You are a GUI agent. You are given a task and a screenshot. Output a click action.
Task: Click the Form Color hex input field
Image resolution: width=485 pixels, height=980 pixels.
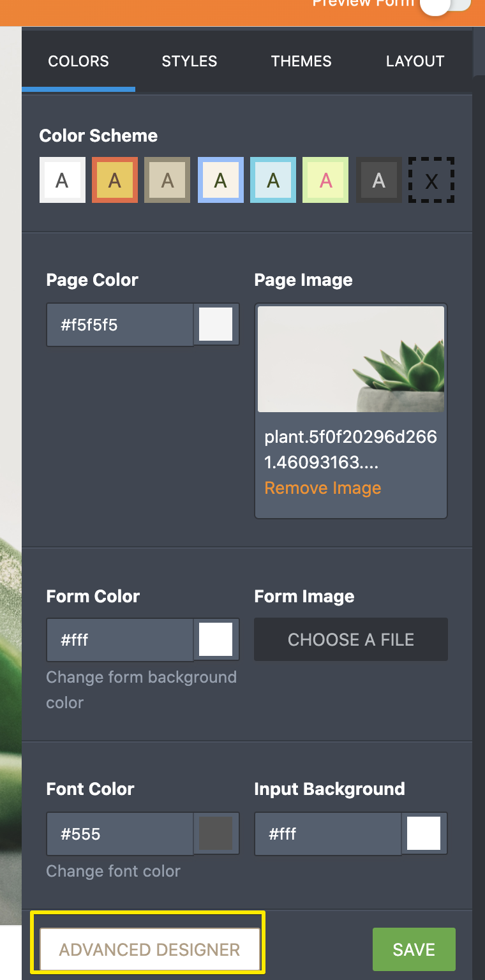120,639
